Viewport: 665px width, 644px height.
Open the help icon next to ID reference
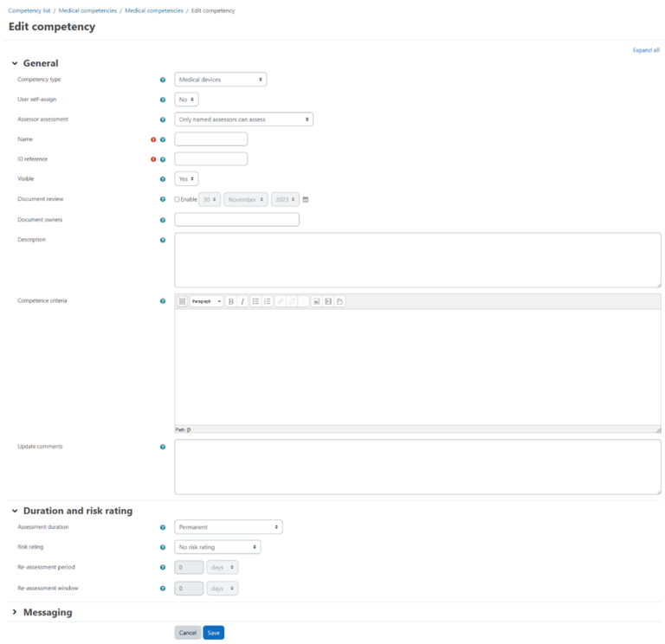pos(163,159)
